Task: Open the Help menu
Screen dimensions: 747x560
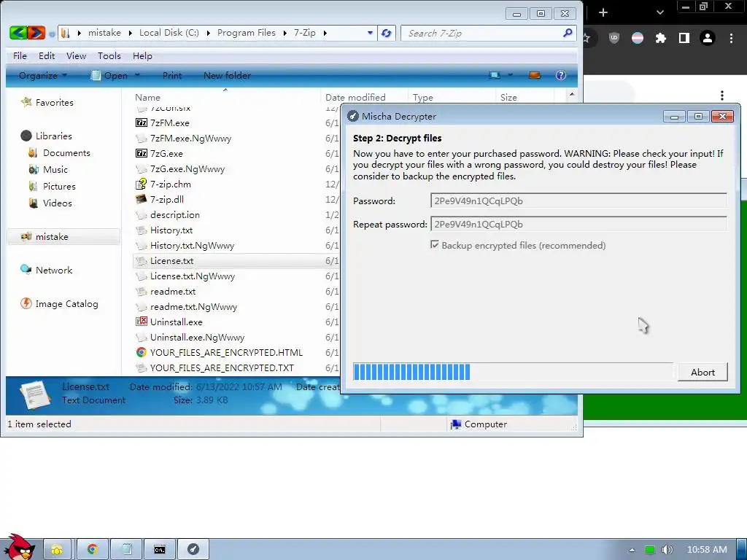Action: point(142,55)
